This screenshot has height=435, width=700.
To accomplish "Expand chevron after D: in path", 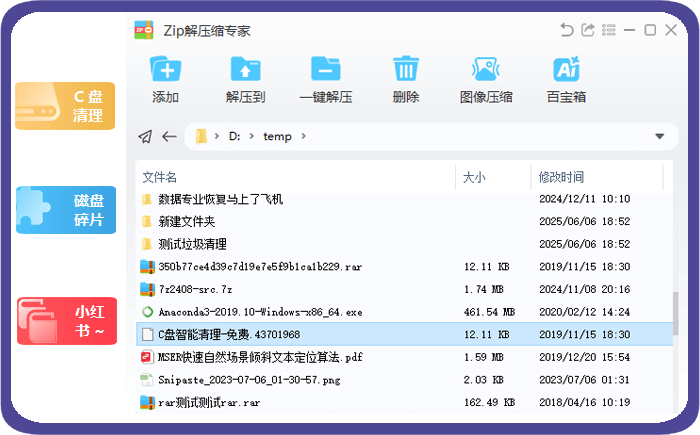I will [252, 136].
